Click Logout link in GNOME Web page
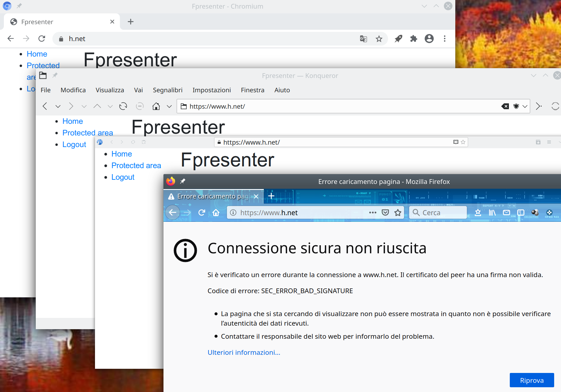The image size is (561, 392). click(123, 177)
